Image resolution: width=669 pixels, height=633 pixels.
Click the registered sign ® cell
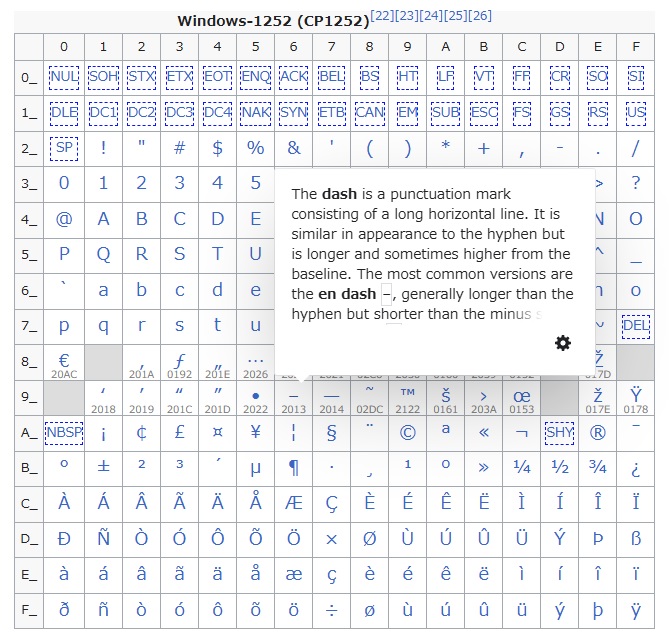click(x=597, y=433)
